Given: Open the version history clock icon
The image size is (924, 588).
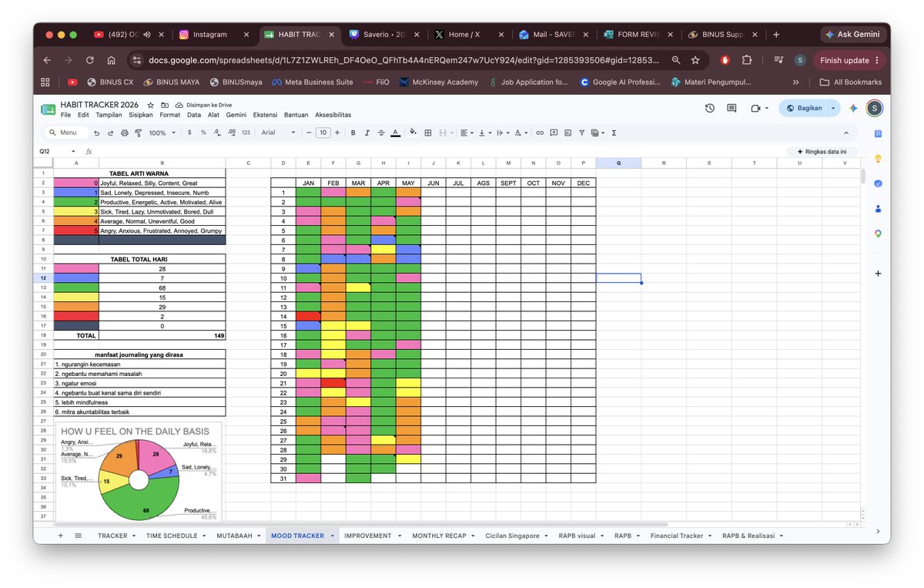Looking at the screenshot, I should coord(709,109).
